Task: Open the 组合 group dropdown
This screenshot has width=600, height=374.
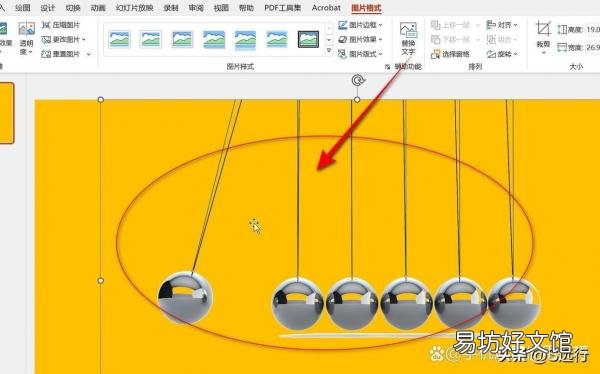Action: [502, 39]
